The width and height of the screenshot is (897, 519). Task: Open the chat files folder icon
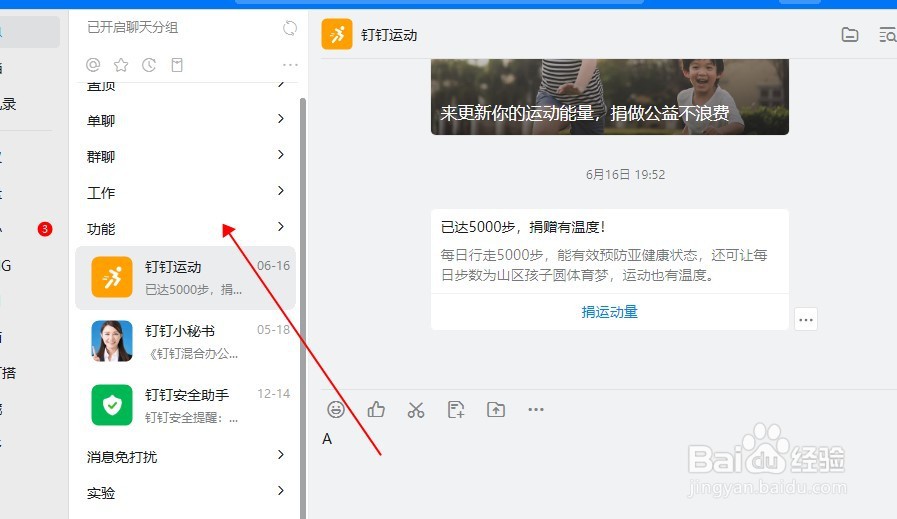coord(850,35)
